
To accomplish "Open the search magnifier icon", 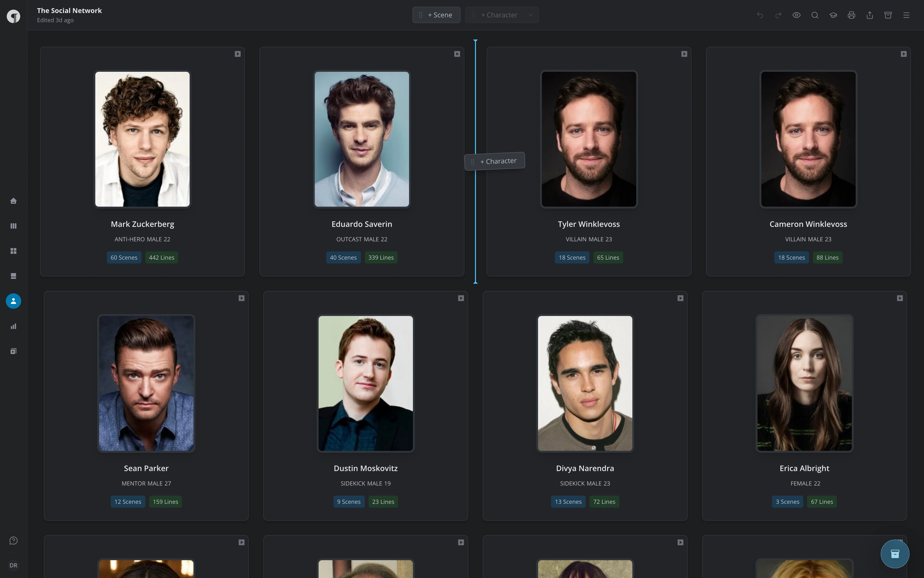I will click(x=815, y=15).
